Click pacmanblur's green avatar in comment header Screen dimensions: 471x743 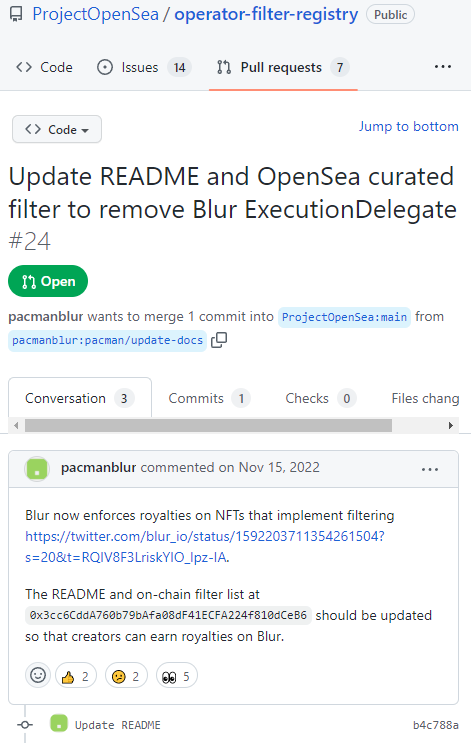tap(37, 469)
